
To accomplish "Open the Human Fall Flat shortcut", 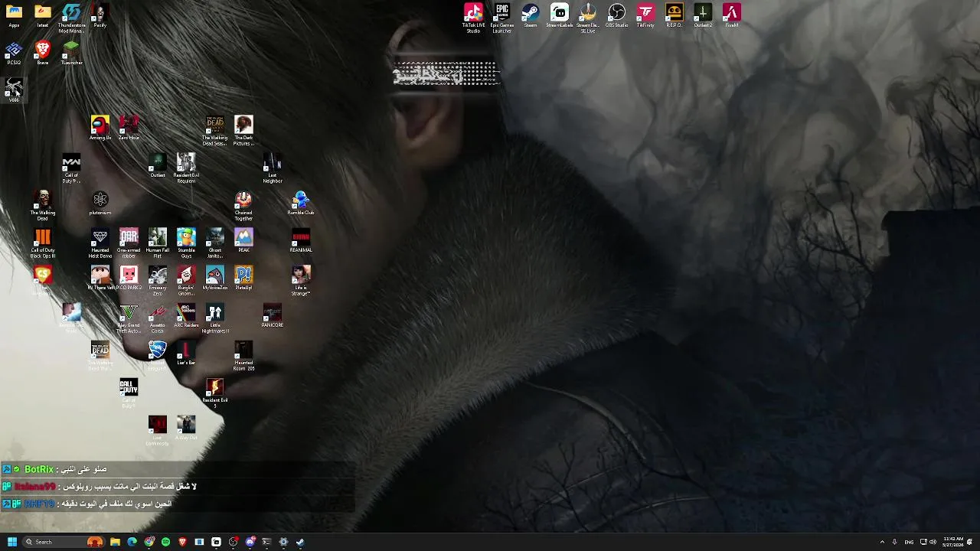I will point(158,243).
